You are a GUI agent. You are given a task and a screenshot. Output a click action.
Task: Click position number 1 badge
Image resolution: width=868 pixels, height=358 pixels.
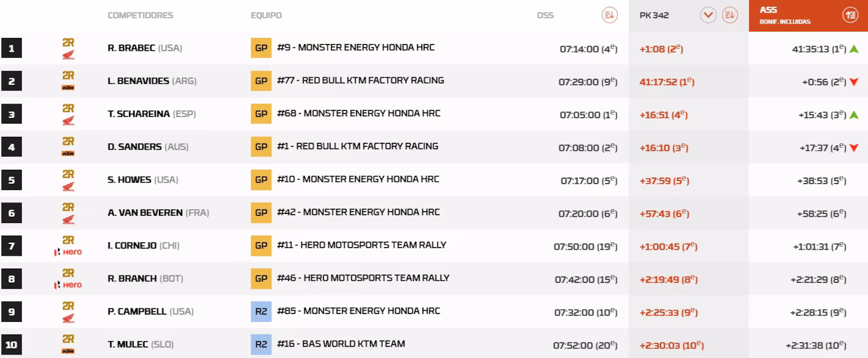coord(11,48)
